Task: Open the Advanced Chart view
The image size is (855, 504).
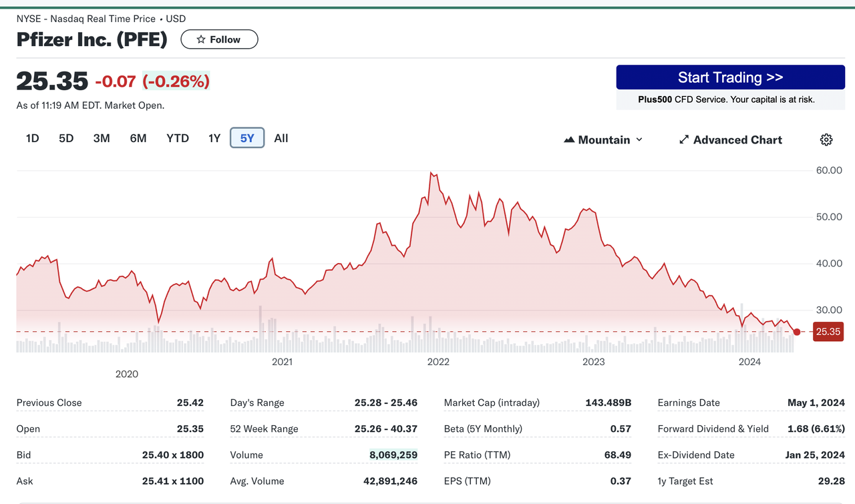Action: 731,140
